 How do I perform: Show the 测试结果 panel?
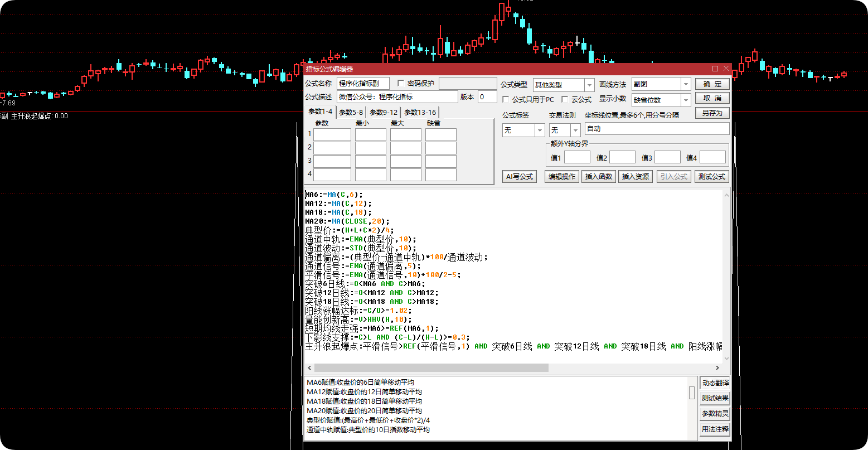point(715,398)
